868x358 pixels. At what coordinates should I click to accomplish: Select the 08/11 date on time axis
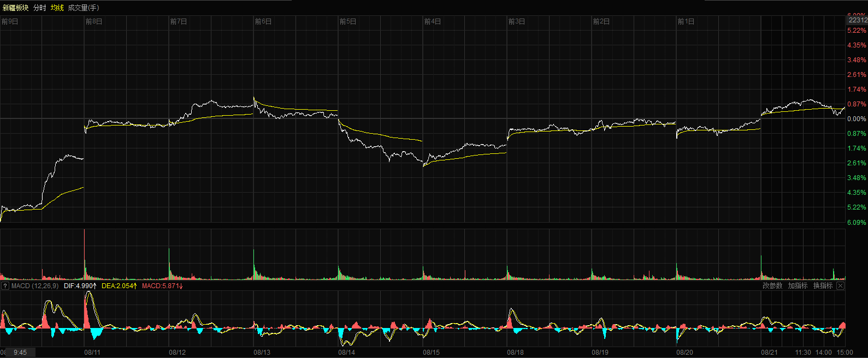pos(92,353)
